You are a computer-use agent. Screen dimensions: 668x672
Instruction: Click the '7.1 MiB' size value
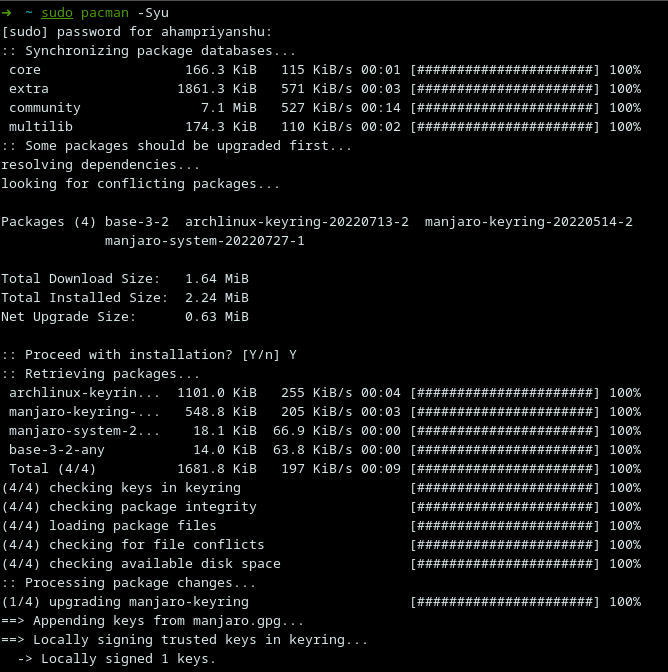point(229,108)
